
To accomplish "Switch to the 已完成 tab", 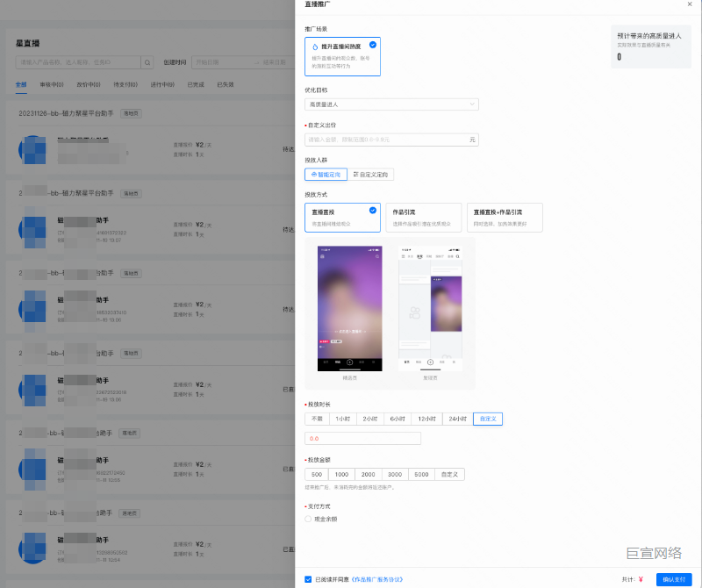I will 196,85.
